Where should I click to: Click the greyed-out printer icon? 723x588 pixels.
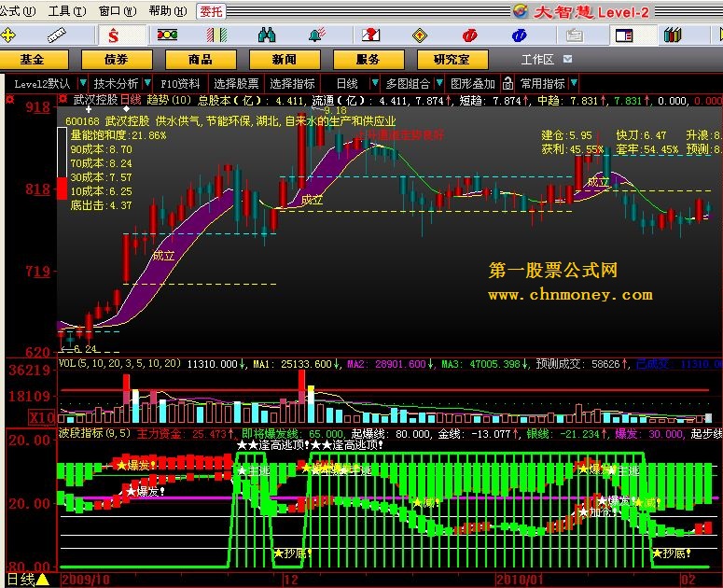pos(574,35)
